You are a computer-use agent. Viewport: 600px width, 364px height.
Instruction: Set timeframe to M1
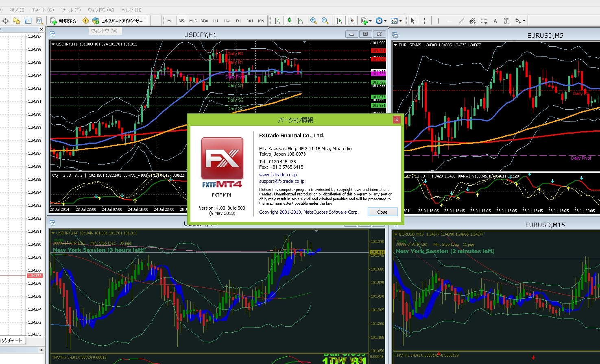coord(170,21)
